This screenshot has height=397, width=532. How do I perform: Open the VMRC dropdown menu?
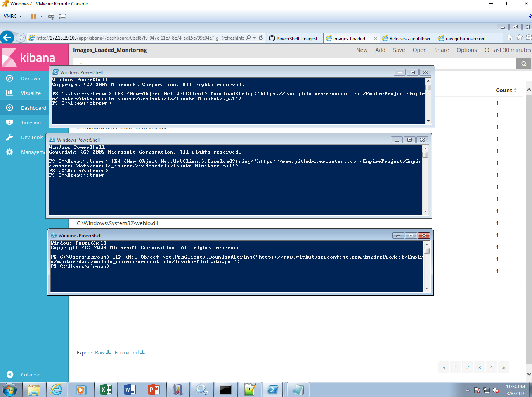click(13, 16)
